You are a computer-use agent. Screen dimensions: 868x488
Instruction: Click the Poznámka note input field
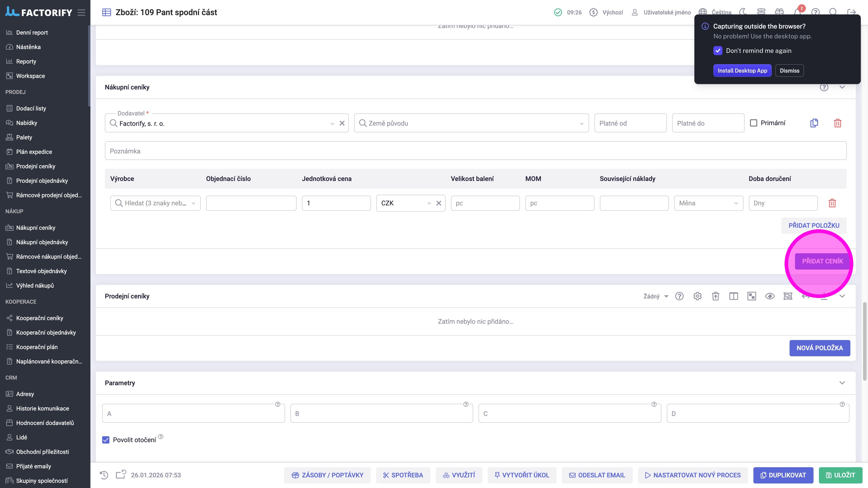tap(475, 151)
